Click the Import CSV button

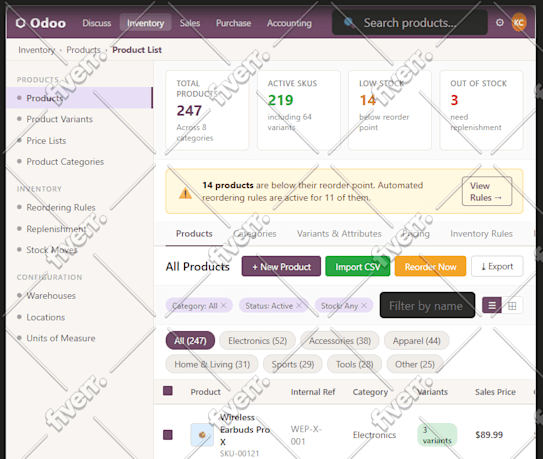point(358,267)
